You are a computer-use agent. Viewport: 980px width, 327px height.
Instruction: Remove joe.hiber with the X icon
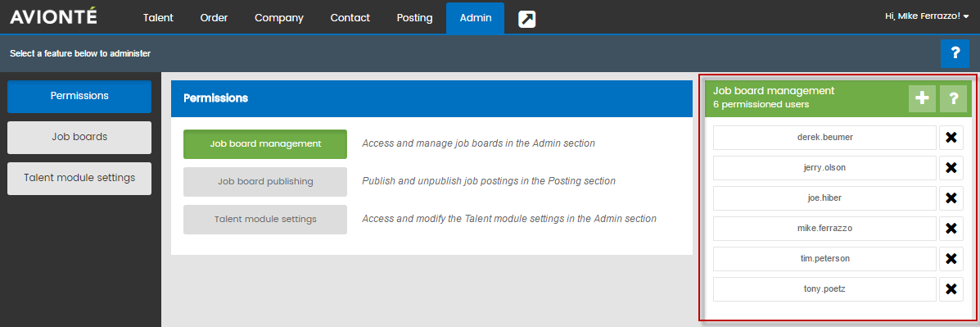[x=951, y=198]
